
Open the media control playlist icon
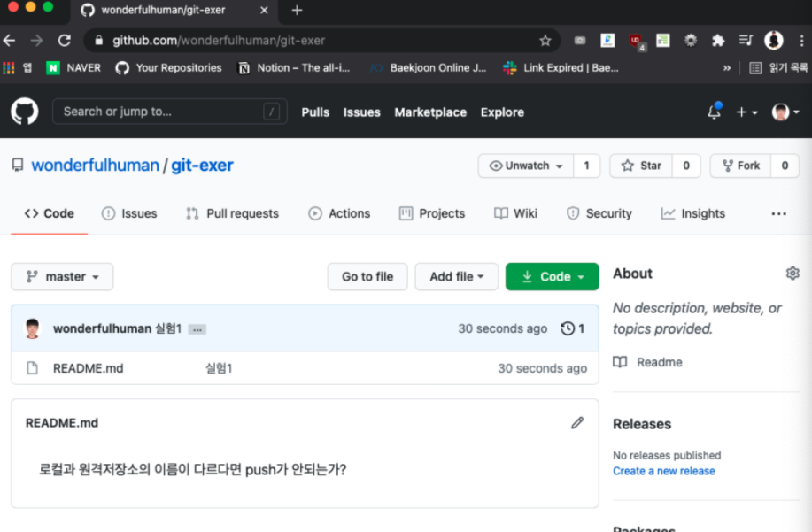pos(746,41)
